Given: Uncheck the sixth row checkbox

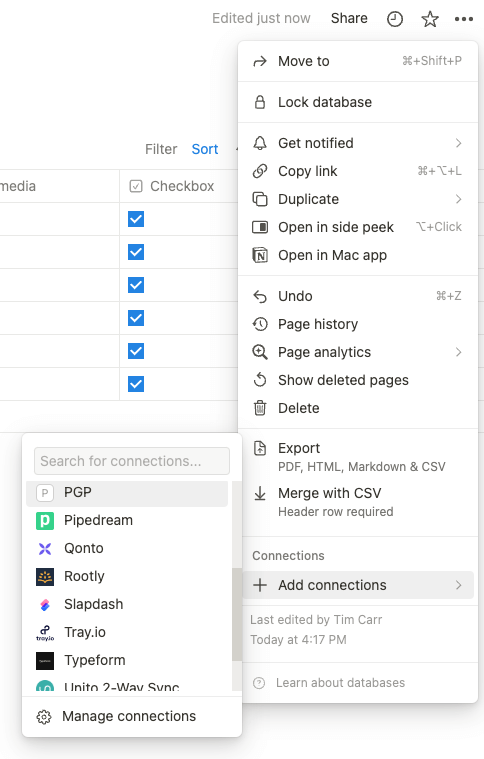Looking at the screenshot, I should tap(136, 384).
